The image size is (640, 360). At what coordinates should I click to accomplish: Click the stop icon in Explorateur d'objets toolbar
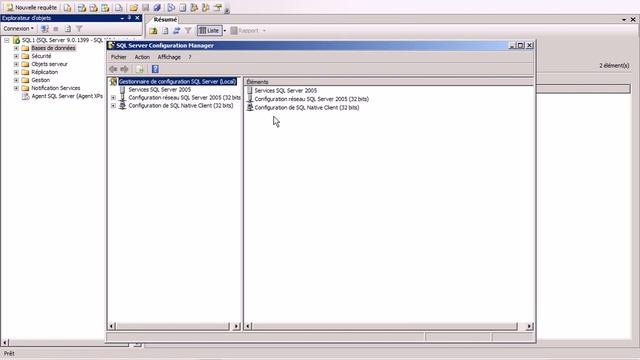click(56, 29)
